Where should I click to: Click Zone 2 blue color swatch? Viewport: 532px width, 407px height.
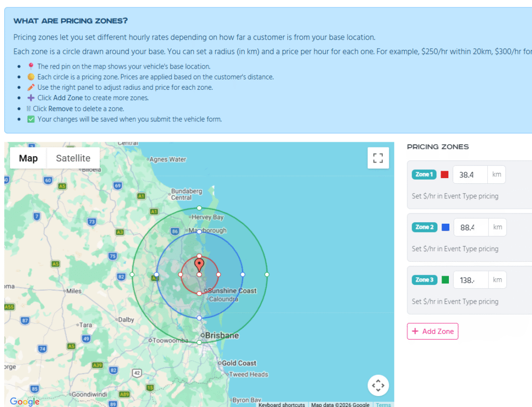[x=445, y=227]
